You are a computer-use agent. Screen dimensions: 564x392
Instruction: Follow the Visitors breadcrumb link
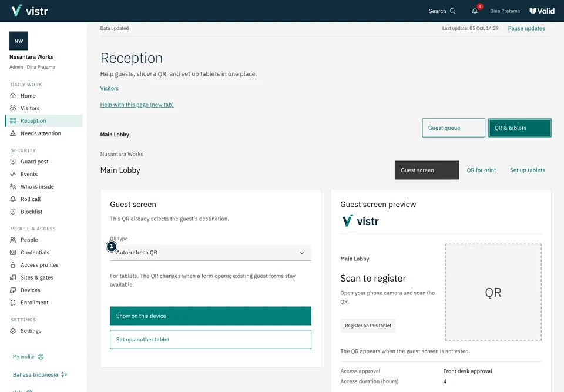point(109,88)
